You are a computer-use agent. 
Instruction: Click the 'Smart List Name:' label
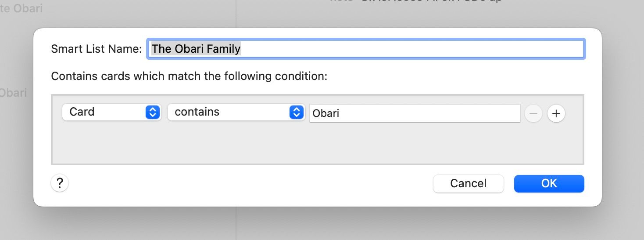click(x=97, y=49)
